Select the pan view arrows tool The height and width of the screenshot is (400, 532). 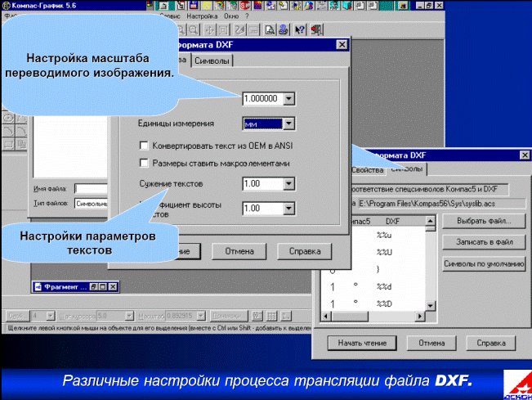[209, 30]
